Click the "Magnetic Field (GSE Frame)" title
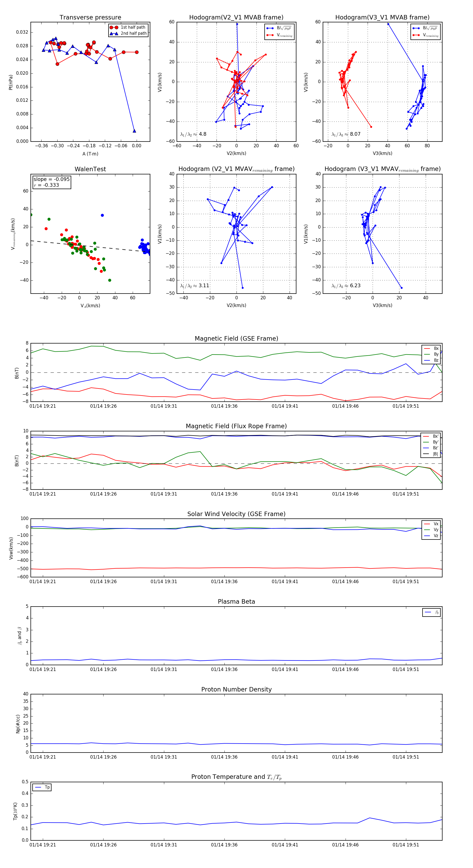The height and width of the screenshot is (868, 473). point(236,339)
